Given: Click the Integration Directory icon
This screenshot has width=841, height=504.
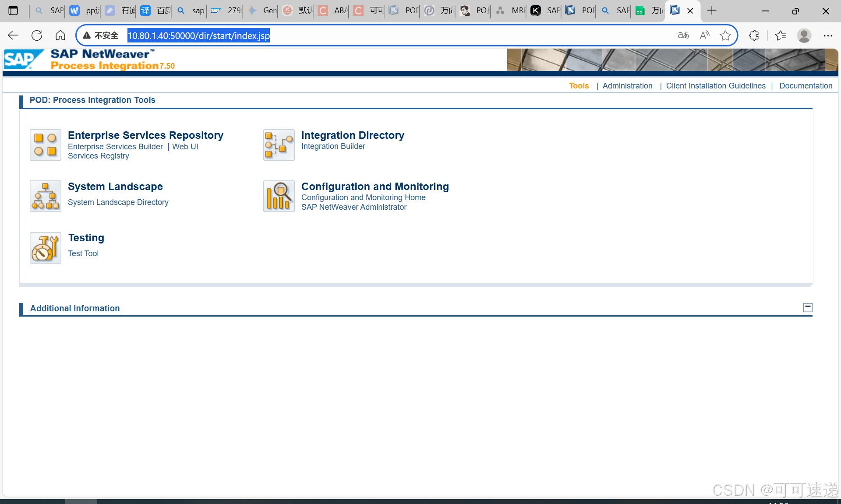Looking at the screenshot, I should [279, 145].
